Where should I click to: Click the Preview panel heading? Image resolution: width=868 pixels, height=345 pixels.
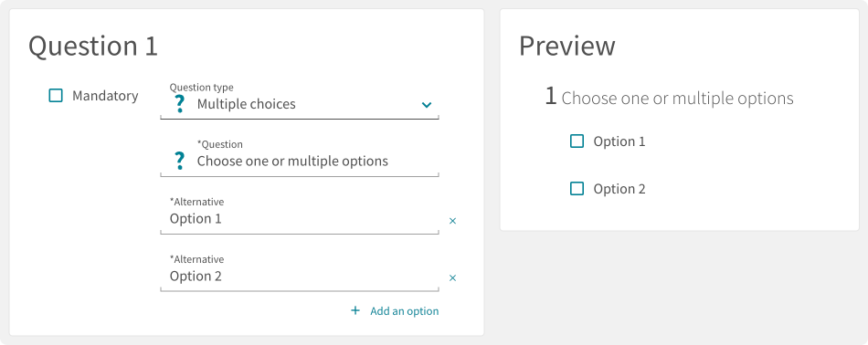point(566,46)
